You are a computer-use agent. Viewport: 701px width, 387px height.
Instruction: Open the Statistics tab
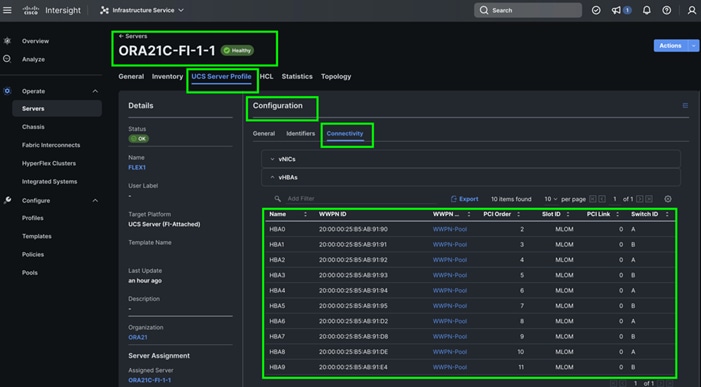click(x=297, y=76)
